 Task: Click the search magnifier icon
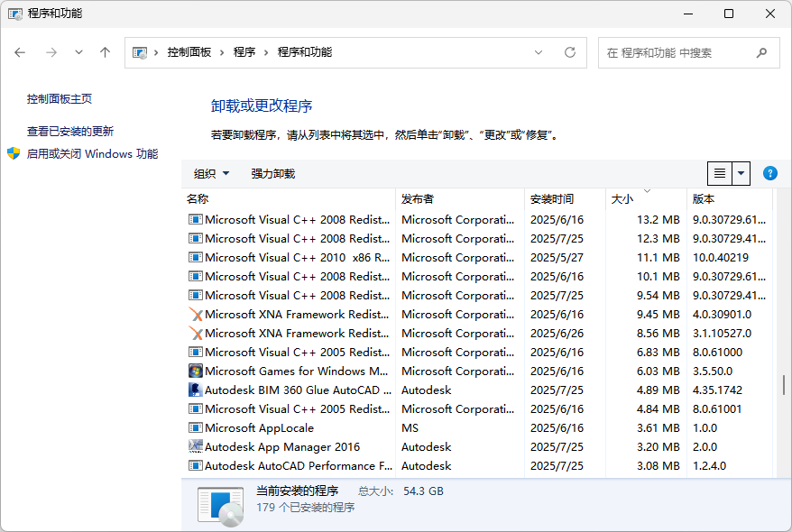click(761, 52)
